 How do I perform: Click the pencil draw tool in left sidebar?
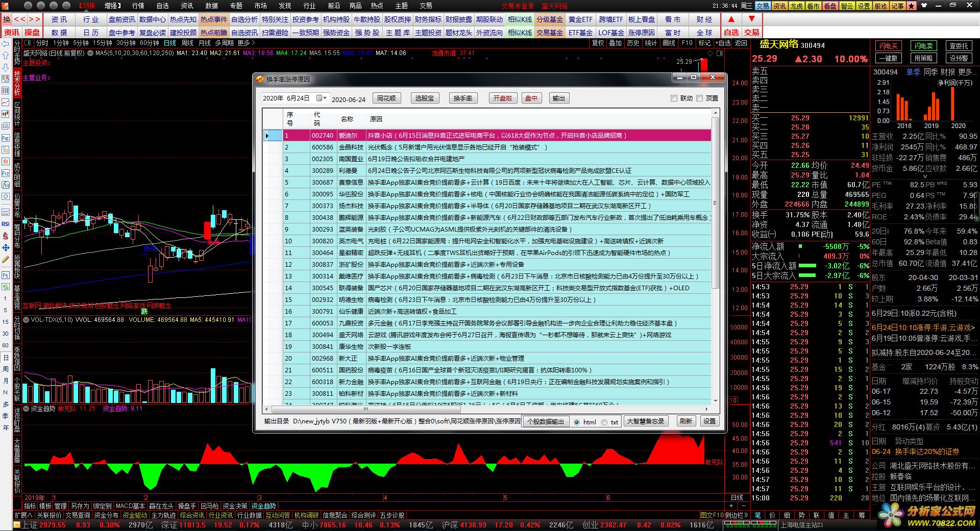click(x=6, y=259)
